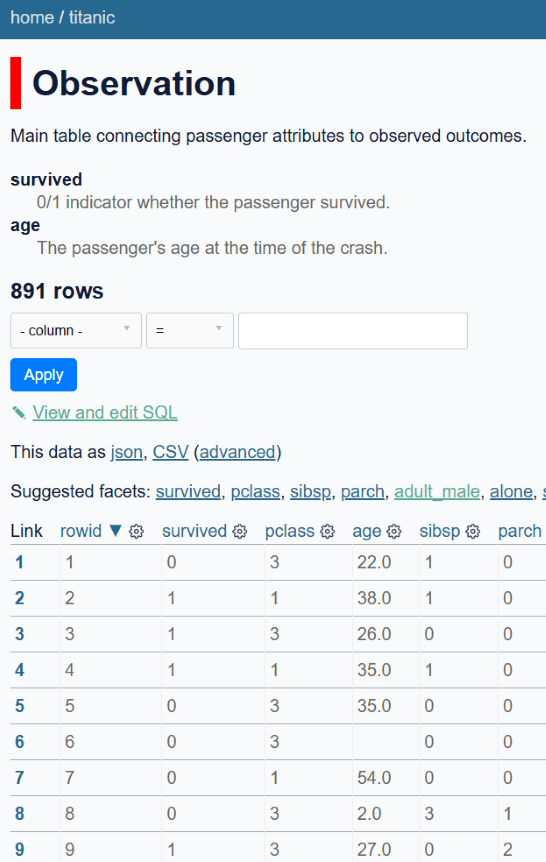Open row link number 7
This screenshot has height=862, width=546.
click(x=20, y=777)
